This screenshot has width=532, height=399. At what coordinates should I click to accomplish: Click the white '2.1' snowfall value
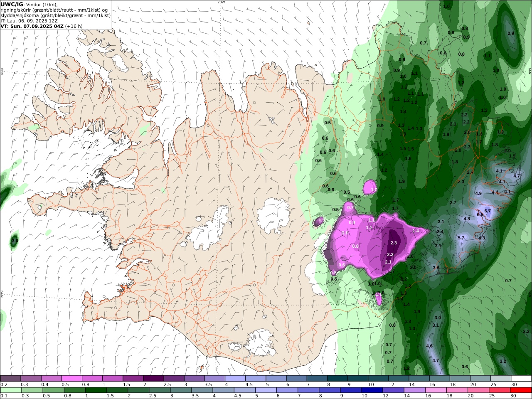[x=389, y=262]
